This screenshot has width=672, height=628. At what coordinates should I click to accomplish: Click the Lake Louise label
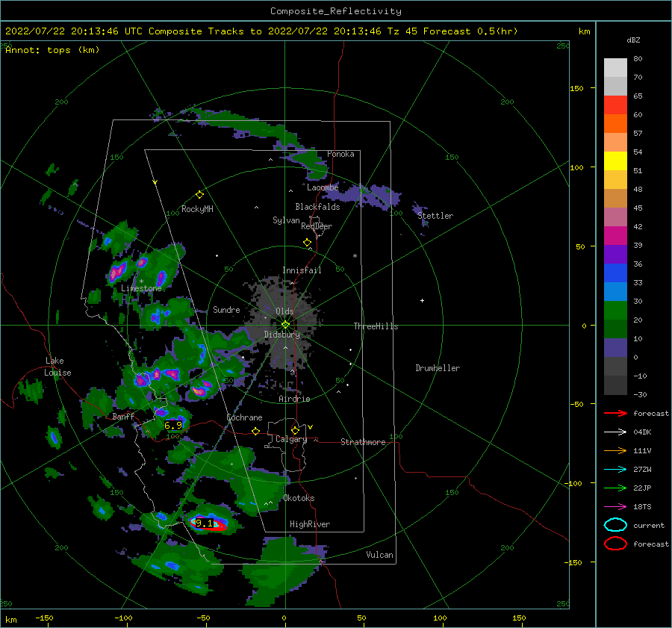pos(57,367)
